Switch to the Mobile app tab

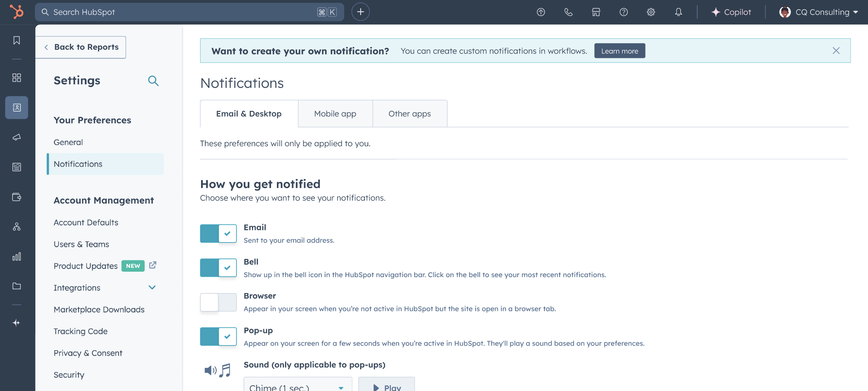coord(335,113)
